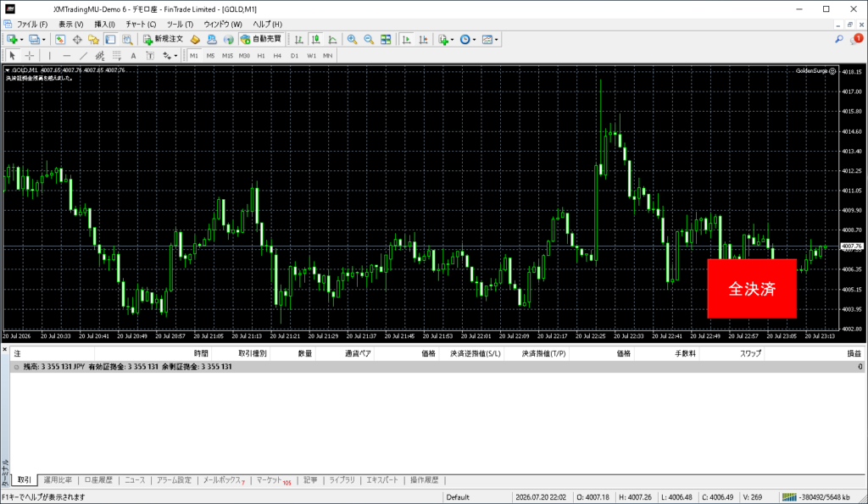Toggle the Navigator star folder icon
This screenshot has width=868, height=504.
(x=93, y=39)
